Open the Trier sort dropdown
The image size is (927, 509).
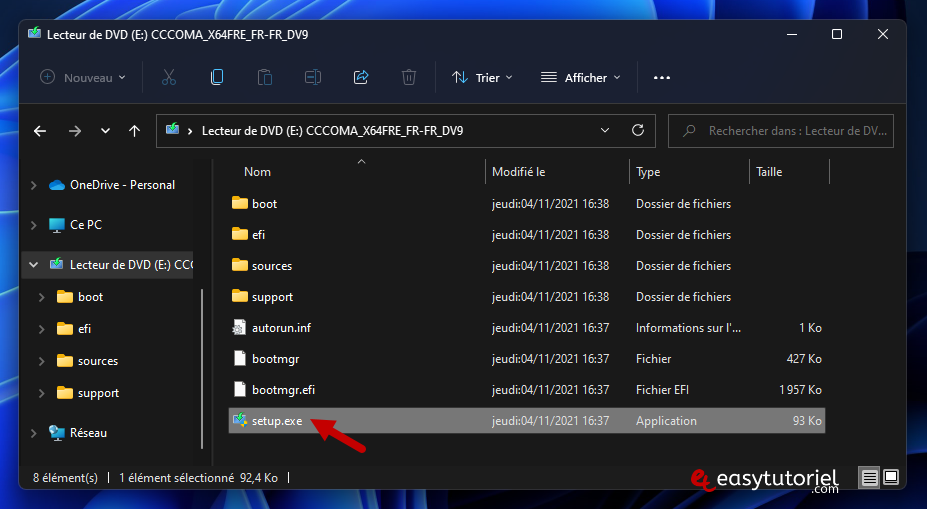(x=482, y=77)
